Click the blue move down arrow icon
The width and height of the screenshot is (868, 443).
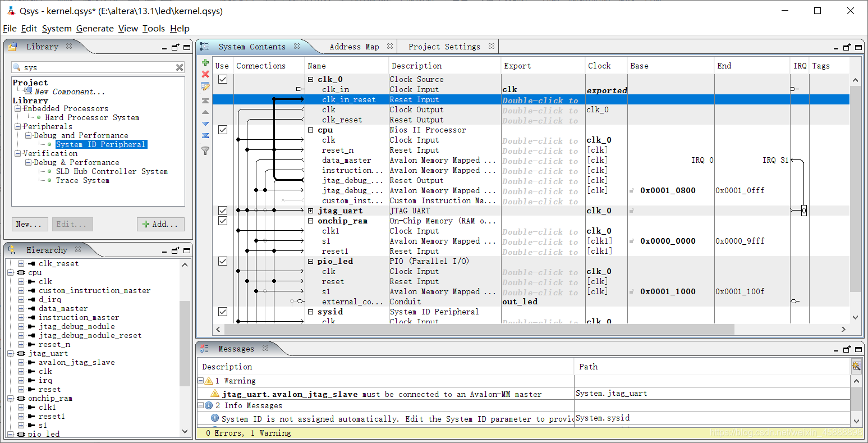point(205,124)
